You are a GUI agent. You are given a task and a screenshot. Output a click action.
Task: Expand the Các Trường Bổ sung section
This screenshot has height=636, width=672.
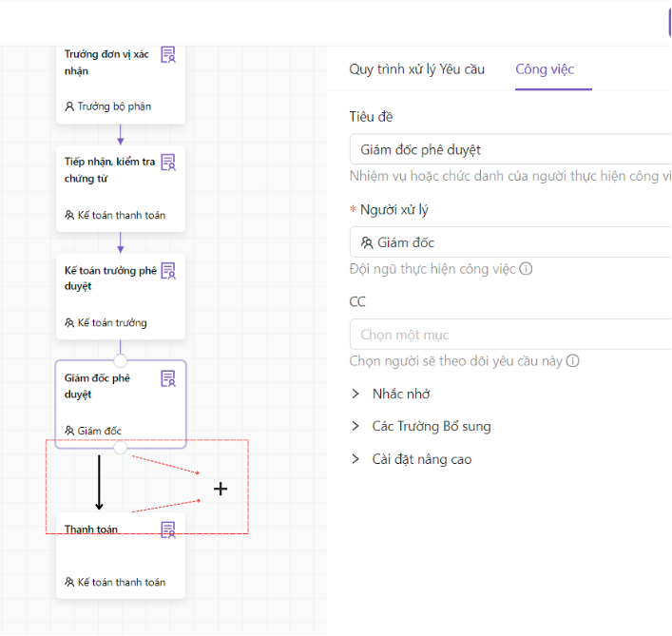356,427
